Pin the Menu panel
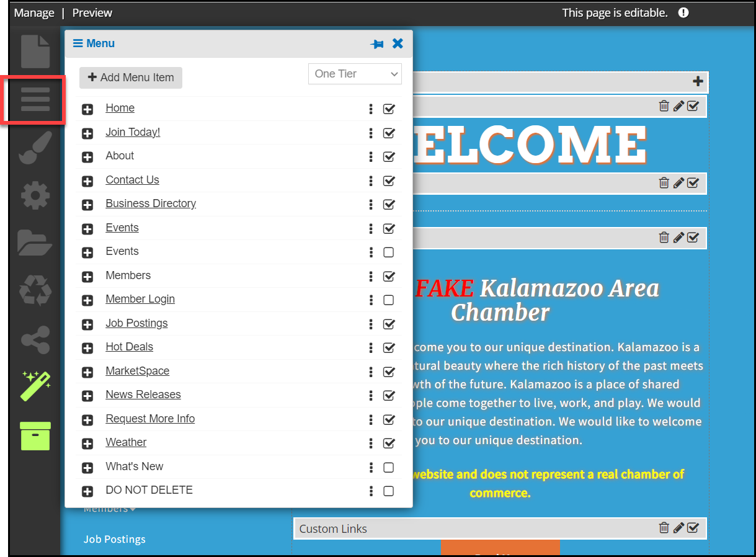756x557 pixels. pyautogui.click(x=377, y=44)
